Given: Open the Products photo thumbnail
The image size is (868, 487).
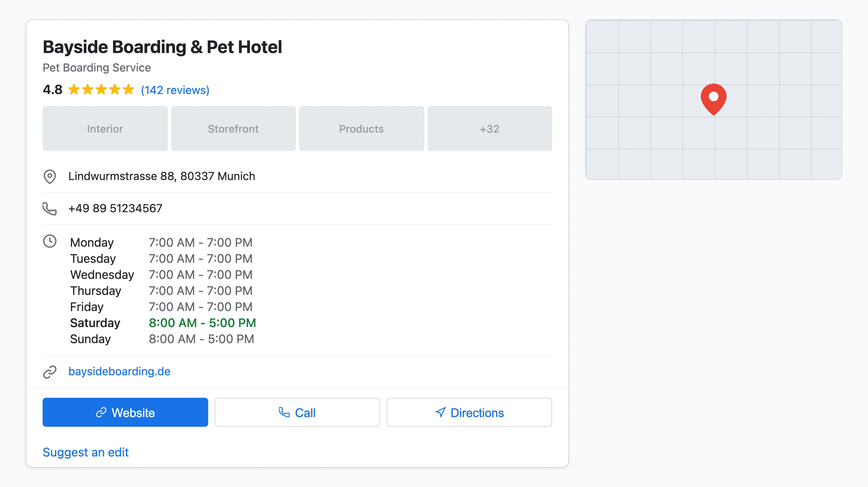Looking at the screenshot, I should (x=361, y=128).
